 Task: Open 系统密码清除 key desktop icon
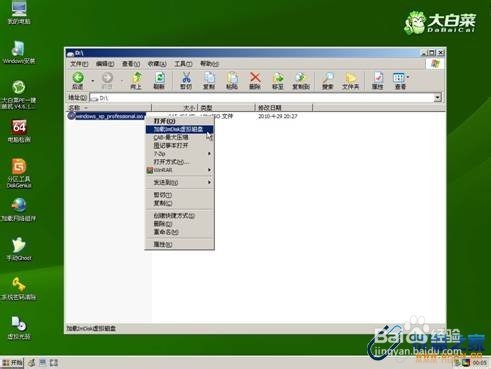click(x=19, y=289)
